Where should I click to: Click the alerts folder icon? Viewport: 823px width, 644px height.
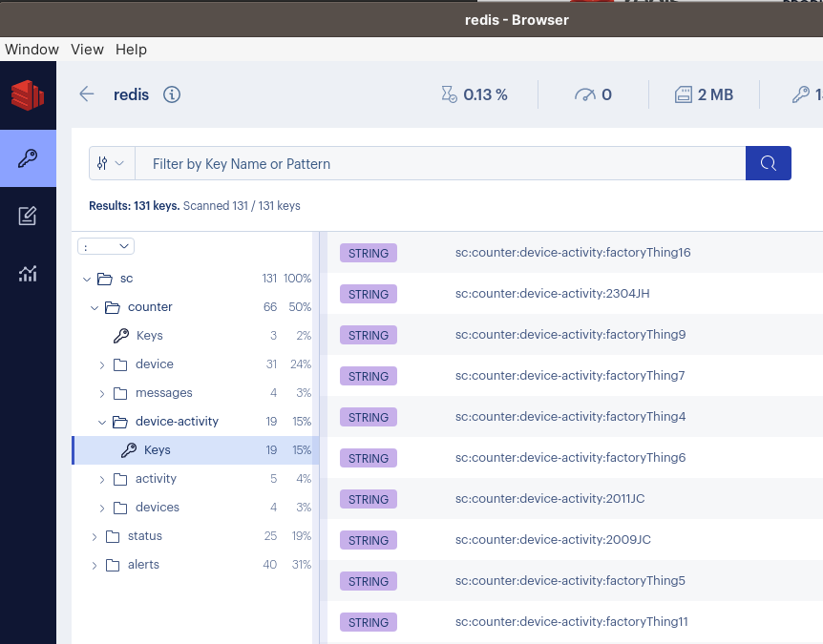113,565
